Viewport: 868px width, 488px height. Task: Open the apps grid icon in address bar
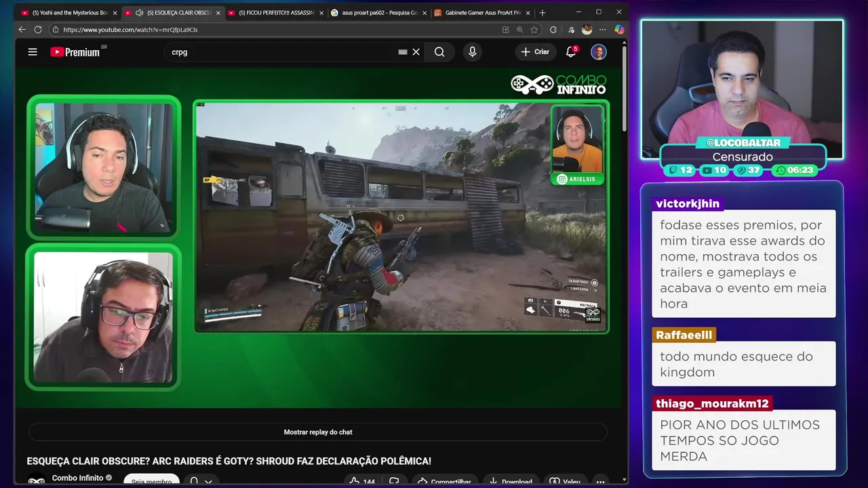point(505,30)
